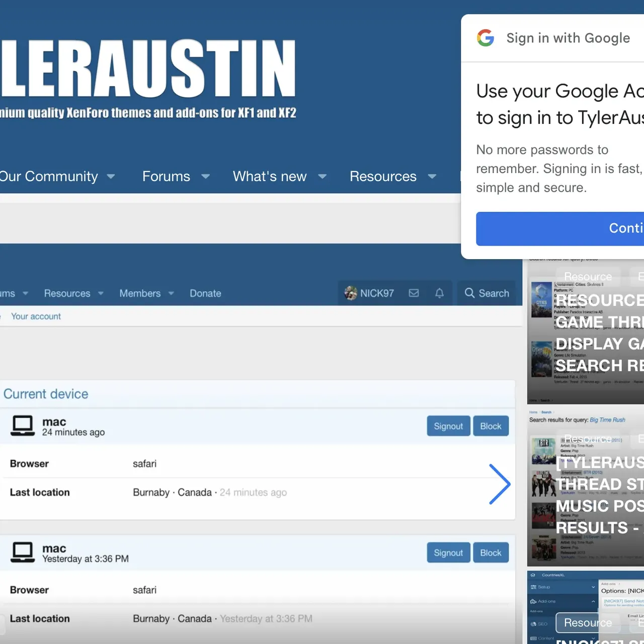Check alerts via the bell icon
644x644 pixels.
439,293
